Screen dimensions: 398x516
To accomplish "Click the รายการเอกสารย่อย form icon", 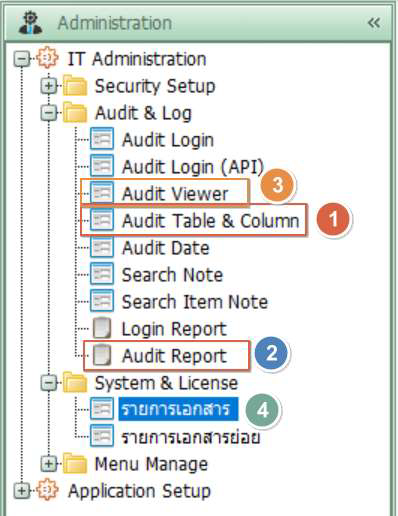I will 102,435.
